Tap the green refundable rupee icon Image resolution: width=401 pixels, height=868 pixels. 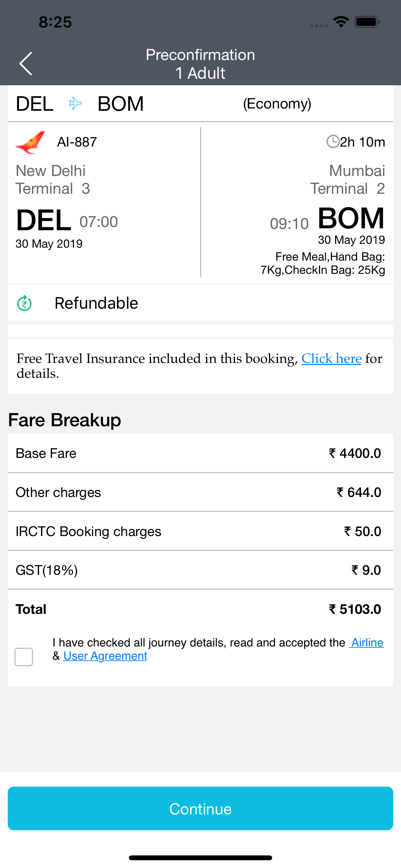click(x=25, y=303)
